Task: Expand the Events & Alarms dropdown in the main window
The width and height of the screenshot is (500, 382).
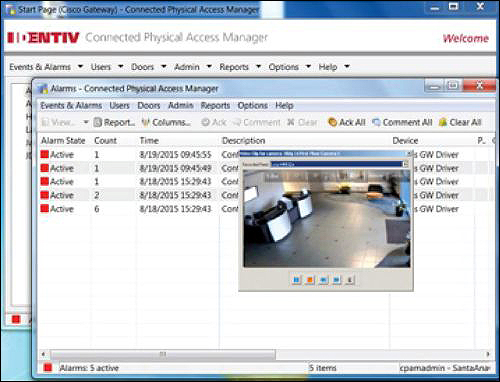Action: click(80, 66)
